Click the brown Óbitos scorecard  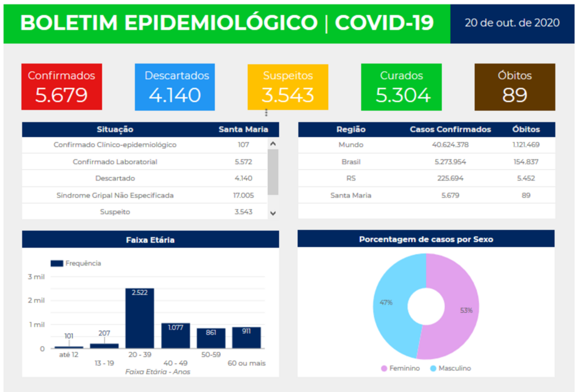point(514,87)
